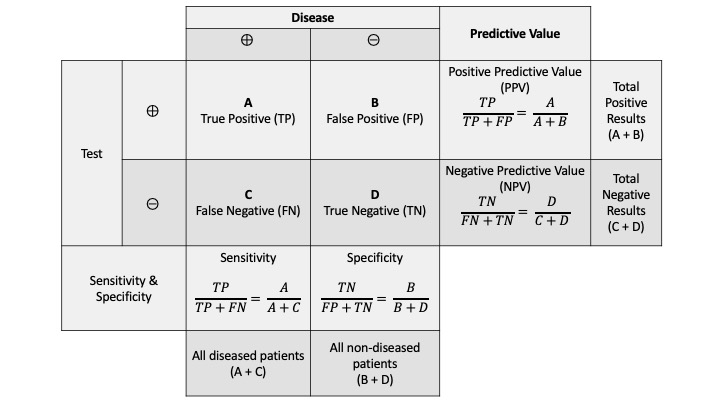Click the Disease header cell
The height and width of the screenshot is (405, 720).
tap(313, 17)
